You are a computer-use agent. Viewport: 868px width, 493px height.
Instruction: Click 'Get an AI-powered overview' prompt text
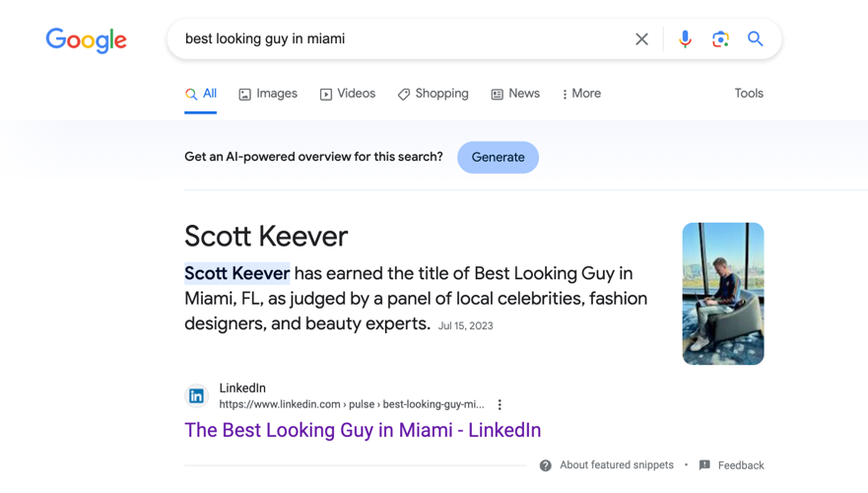pyautogui.click(x=314, y=157)
